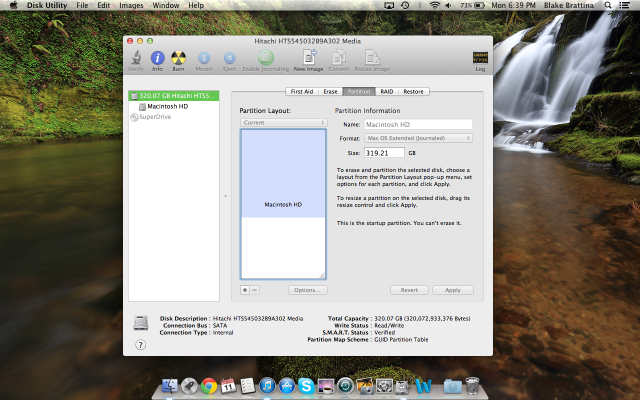This screenshot has height=400, width=640.
Task: Open Finder from the Dock
Action: point(170,386)
